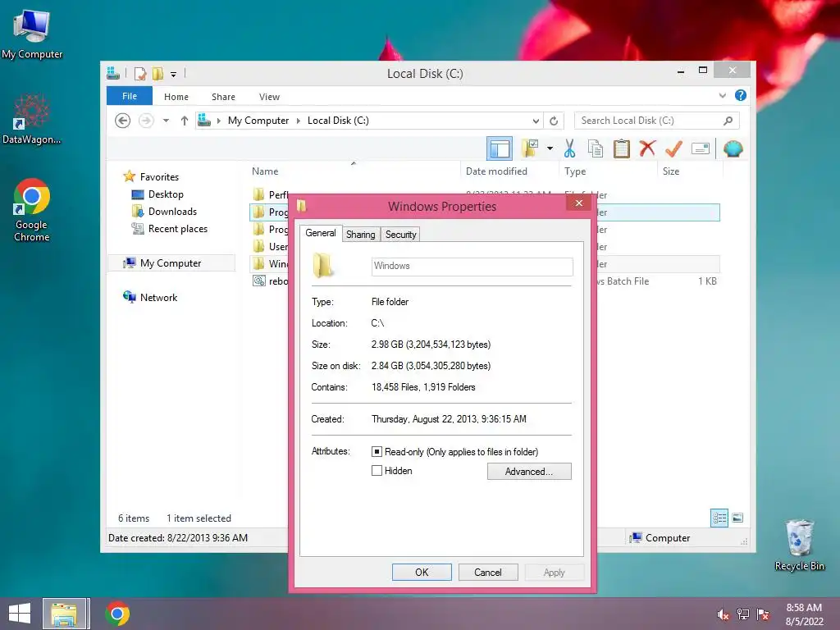The image size is (840, 630).
Task: Sort by Date modified column header
Action: [x=496, y=171]
